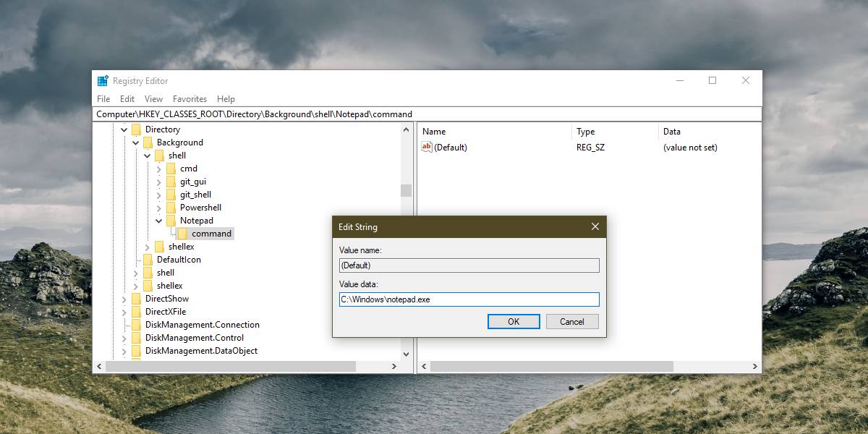Cancel the Edit String dialog
This screenshot has height=434, width=868.
(572, 322)
